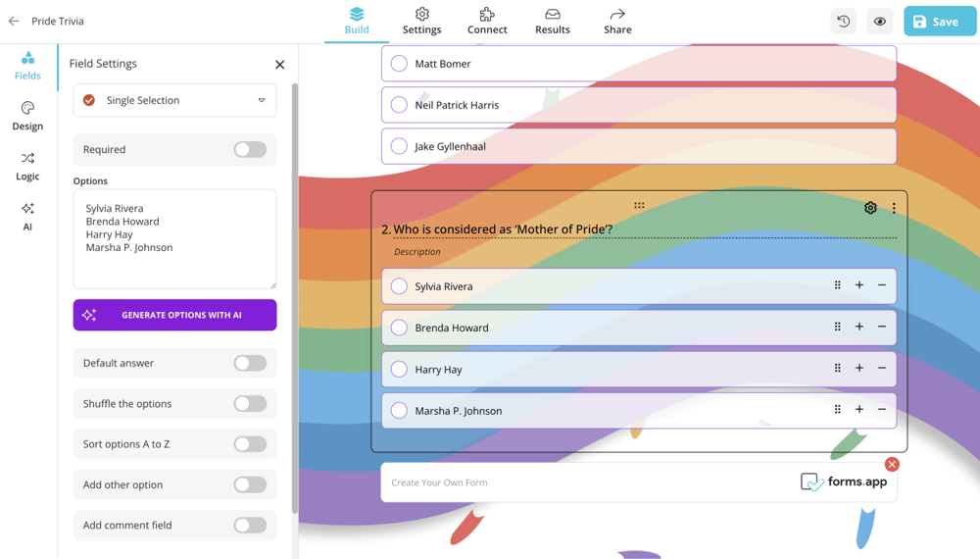Click the gear icon on question 2
Viewport: 980px width, 559px height.
(870, 208)
